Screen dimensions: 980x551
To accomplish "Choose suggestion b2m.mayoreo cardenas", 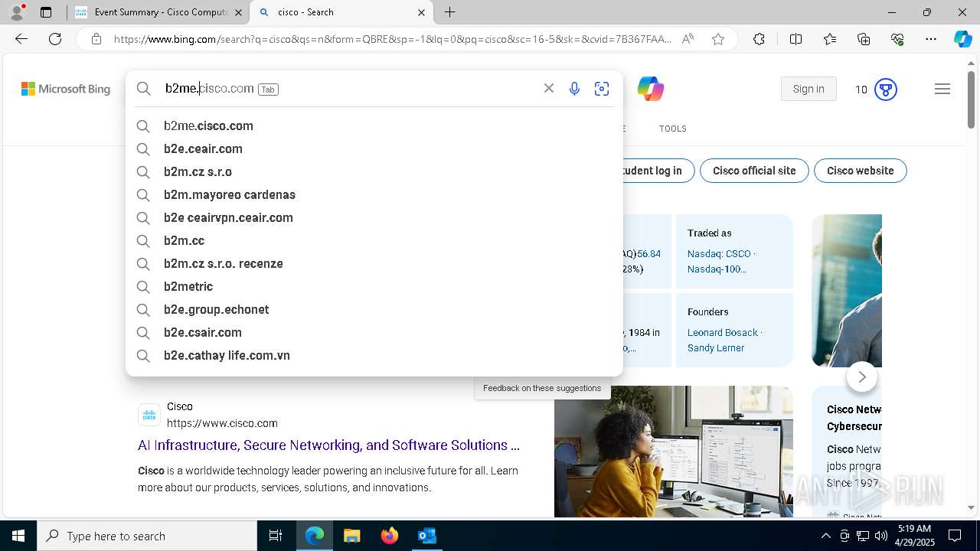I will pos(374,194).
